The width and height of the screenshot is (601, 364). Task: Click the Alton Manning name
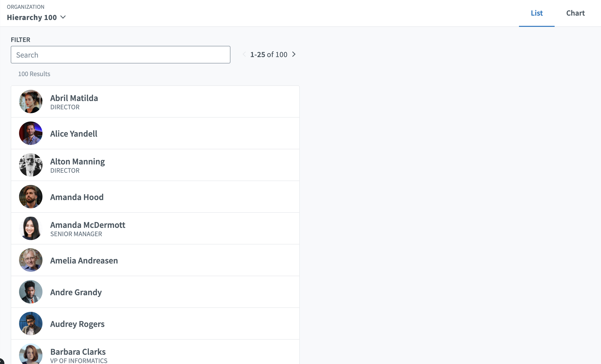point(77,162)
